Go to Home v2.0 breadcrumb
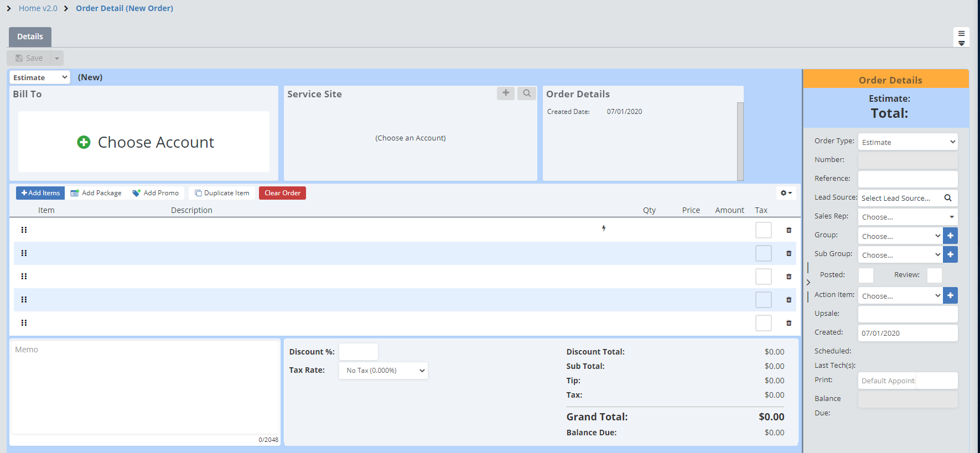980x453 pixels. [x=38, y=8]
